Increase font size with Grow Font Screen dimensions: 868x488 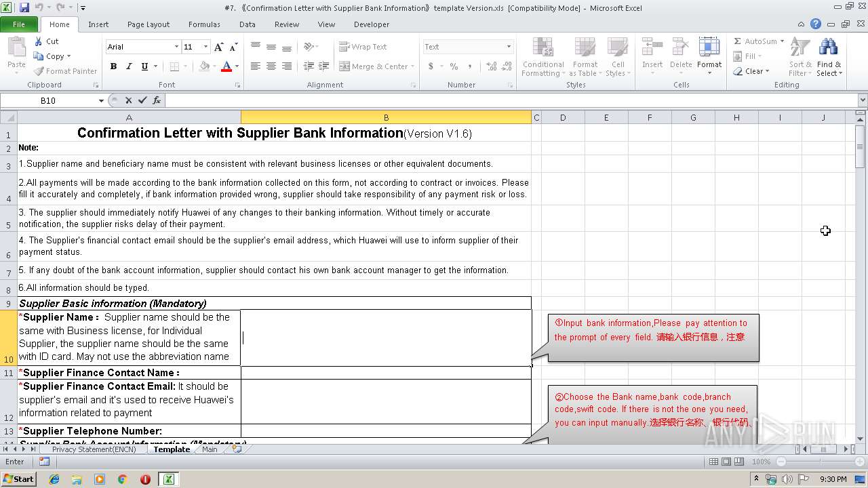click(x=218, y=47)
